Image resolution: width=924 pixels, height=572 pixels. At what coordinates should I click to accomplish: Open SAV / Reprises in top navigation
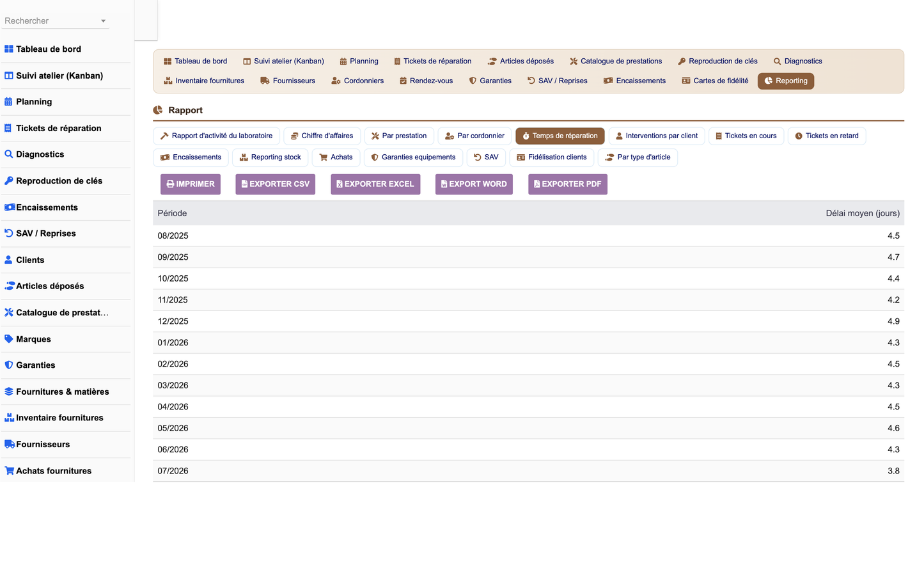point(557,81)
